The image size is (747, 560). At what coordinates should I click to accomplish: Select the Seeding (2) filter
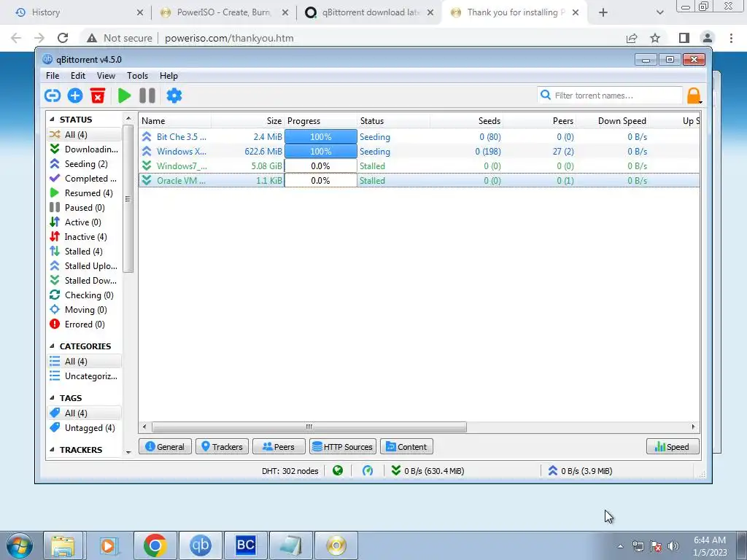click(x=85, y=164)
